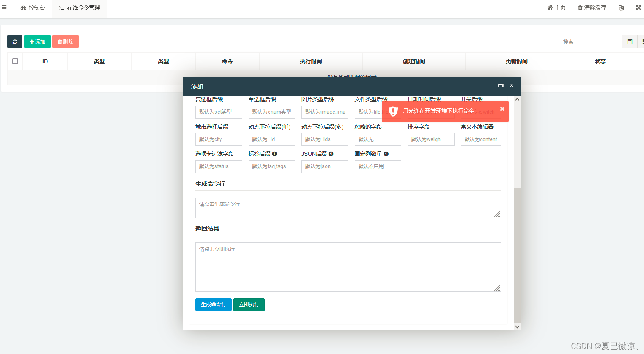Viewport: 644px width, 354px height.
Task: Focus the 动态下拉后缀(单) input field
Action: (272, 139)
